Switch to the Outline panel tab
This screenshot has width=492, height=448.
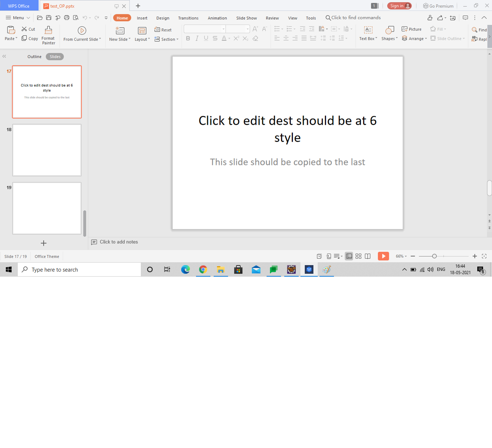[x=34, y=56]
